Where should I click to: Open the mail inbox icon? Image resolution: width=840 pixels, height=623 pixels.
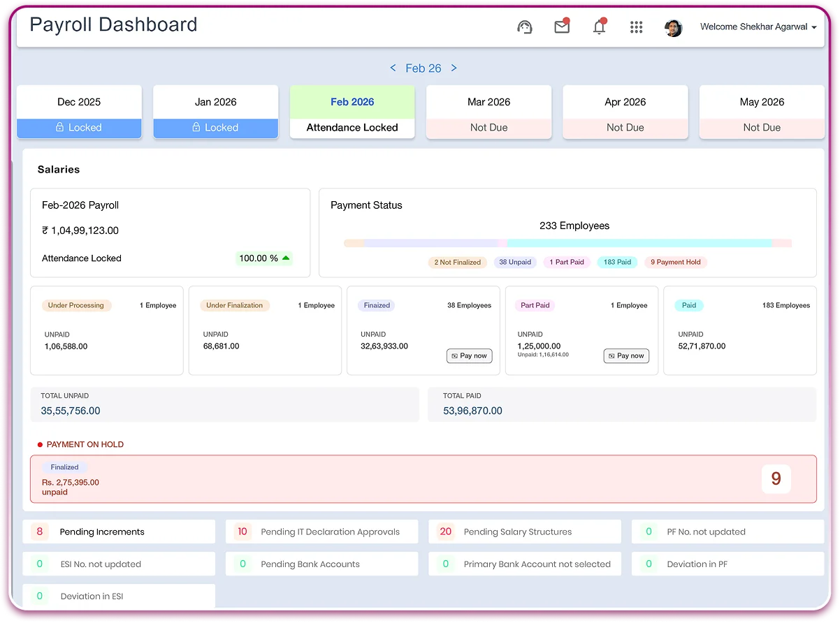[562, 27]
